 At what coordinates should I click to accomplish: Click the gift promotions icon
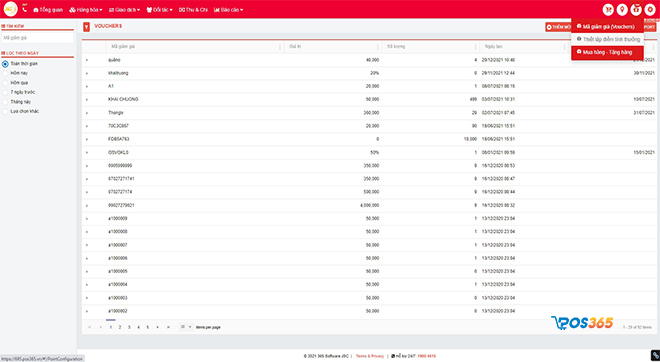tap(636, 10)
